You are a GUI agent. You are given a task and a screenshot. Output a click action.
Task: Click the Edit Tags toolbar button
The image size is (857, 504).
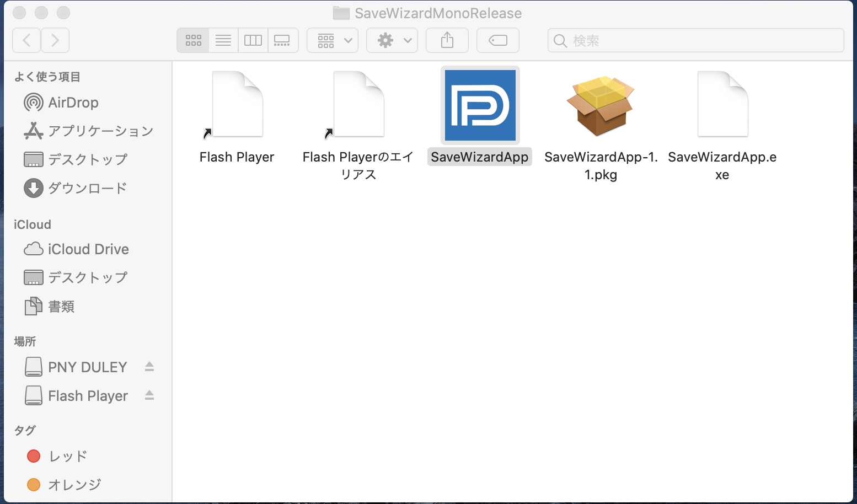pyautogui.click(x=497, y=40)
